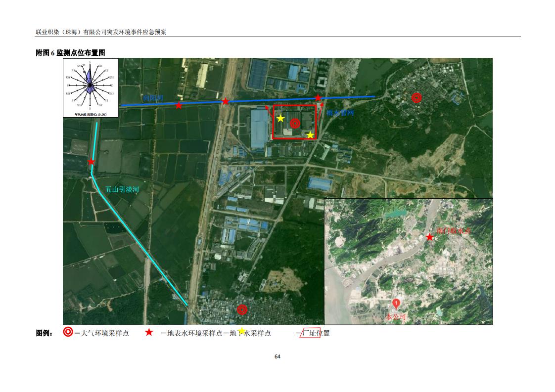Viewport: 555px width, 392px height.
Task: Click the red location pin above 本公司
Action: (396, 304)
